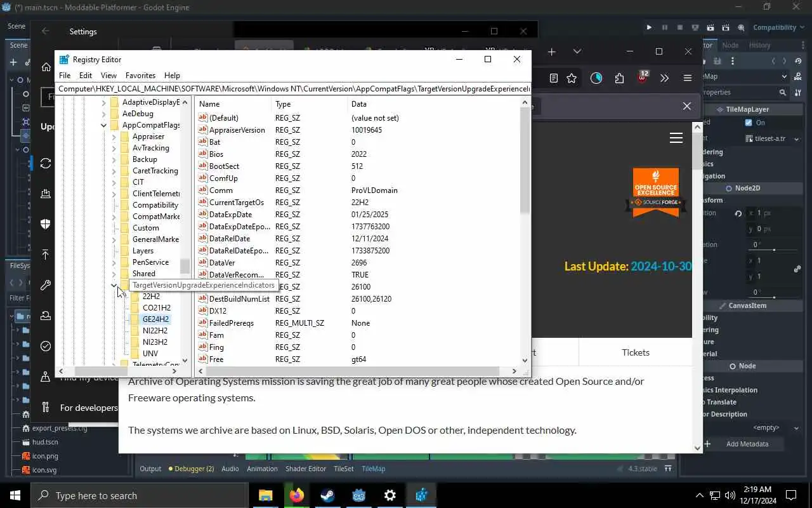
Task: Open Godot Compatibility renderer dropdown
Action: (778, 27)
